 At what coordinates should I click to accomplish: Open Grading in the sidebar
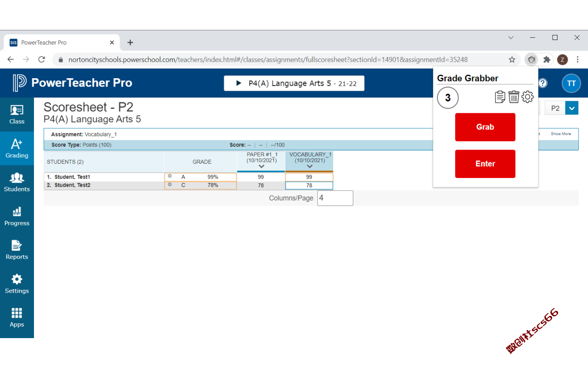pos(17,149)
